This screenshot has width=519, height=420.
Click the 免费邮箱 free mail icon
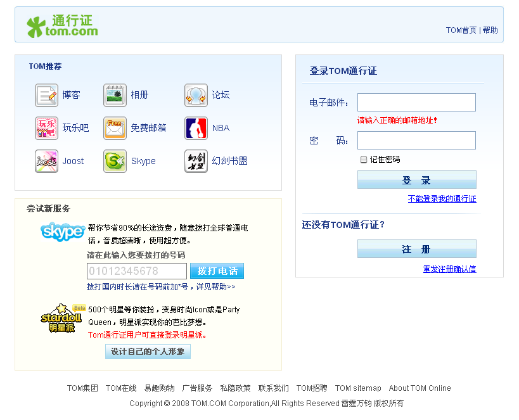(x=115, y=128)
